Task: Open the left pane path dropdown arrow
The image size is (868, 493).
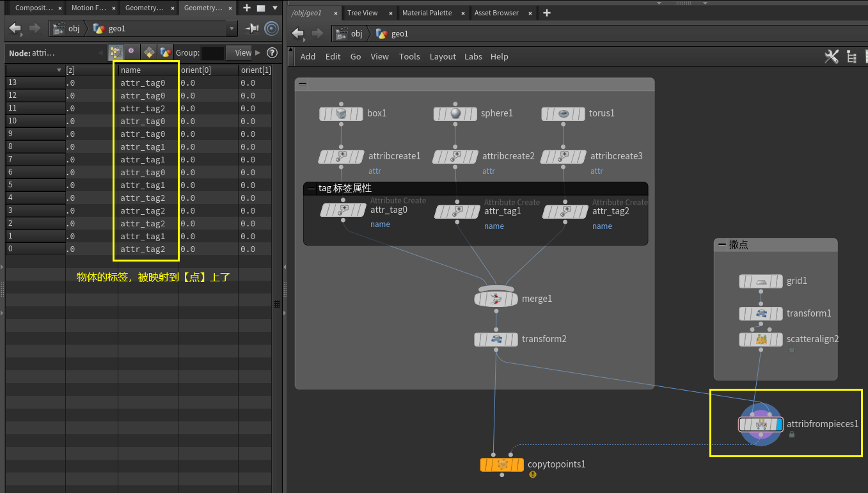Action: [x=231, y=28]
